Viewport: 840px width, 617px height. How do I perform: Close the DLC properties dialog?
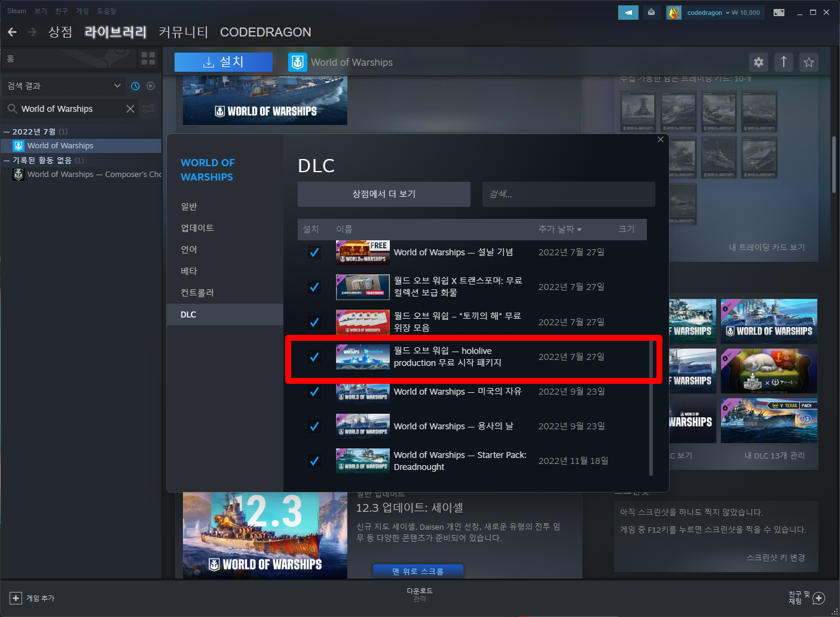tap(661, 139)
